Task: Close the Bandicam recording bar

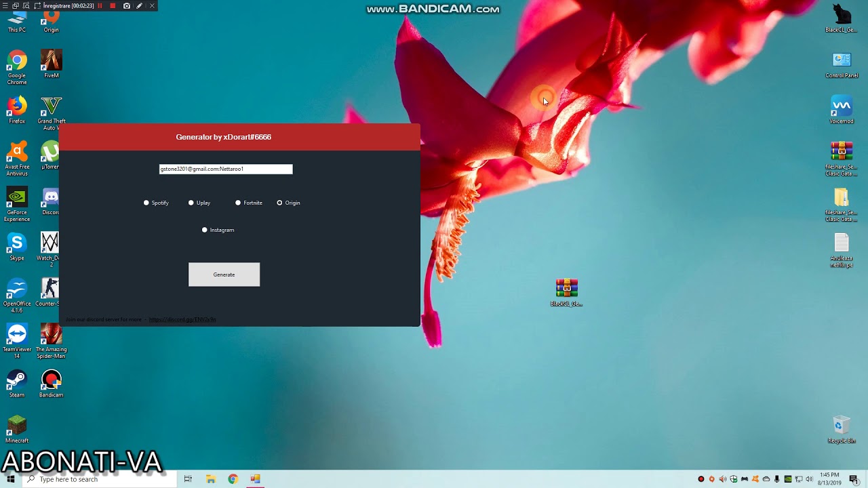Action: [x=152, y=5]
